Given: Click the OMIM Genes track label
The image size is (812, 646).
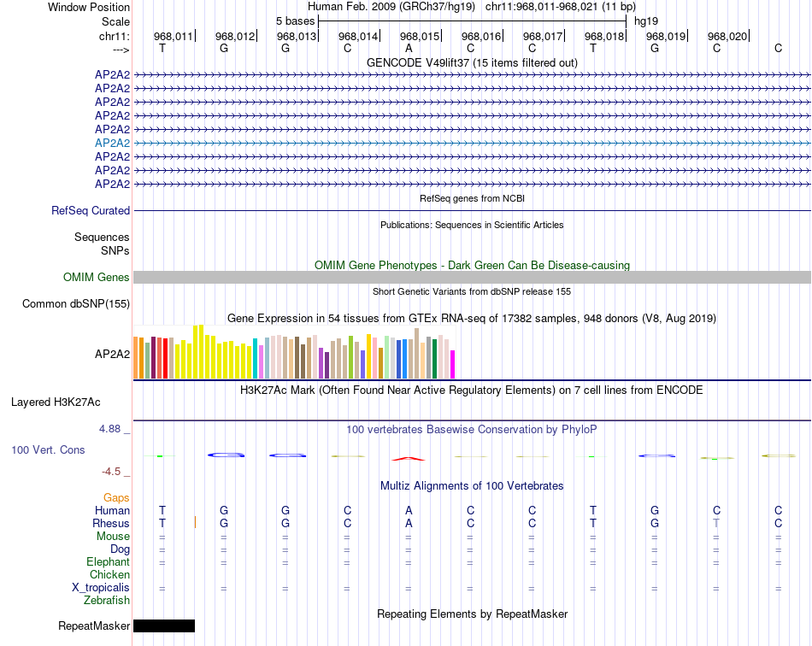Looking at the screenshot, I should click(96, 278).
